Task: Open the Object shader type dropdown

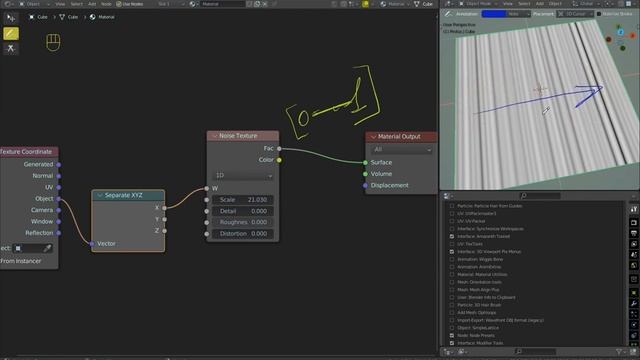Action: [x=35, y=4]
